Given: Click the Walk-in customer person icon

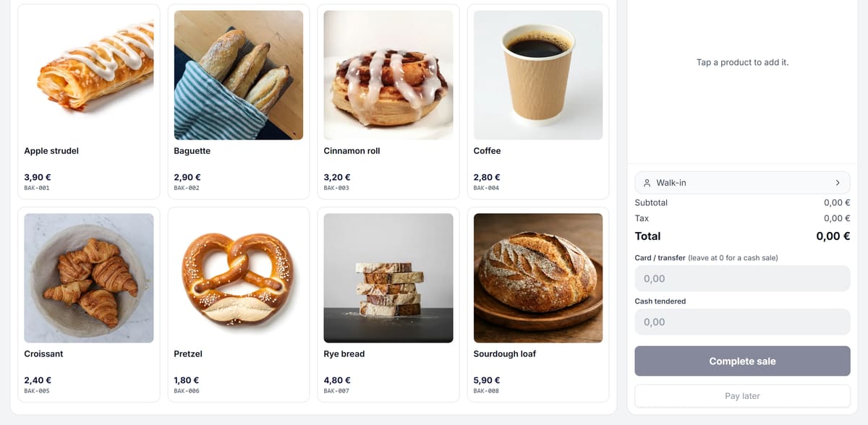Looking at the screenshot, I should [647, 183].
